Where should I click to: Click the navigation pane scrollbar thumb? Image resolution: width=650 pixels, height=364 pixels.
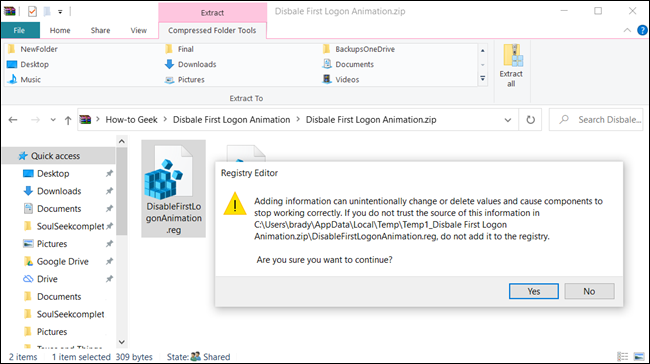coord(121,191)
